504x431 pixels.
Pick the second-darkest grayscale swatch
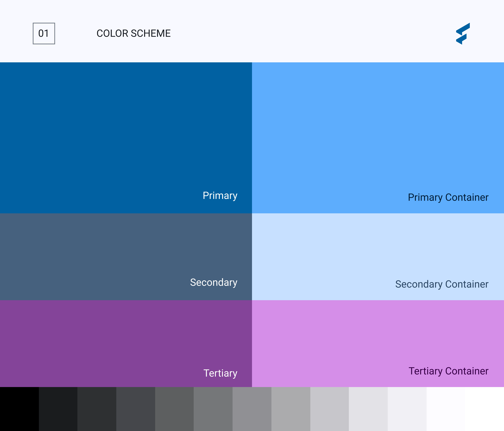58,409
